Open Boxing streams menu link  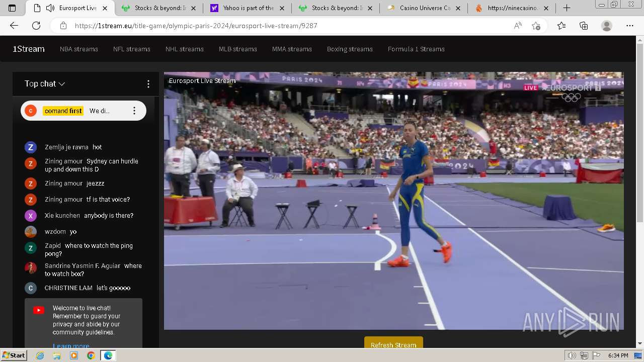pos(350,49)
